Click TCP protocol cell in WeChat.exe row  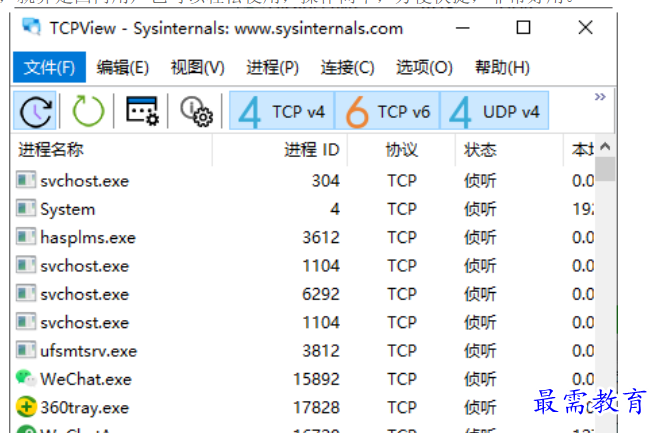click(x=402, y=379)
